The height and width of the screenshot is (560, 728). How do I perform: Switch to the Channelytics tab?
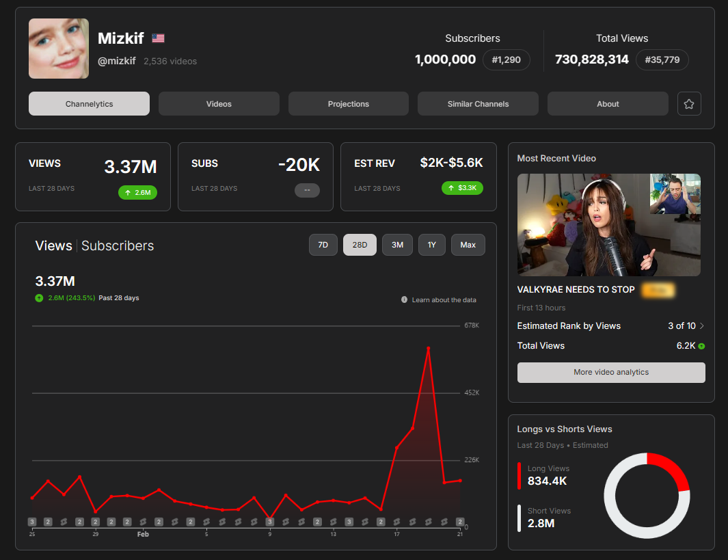click(x=89, y=103)
